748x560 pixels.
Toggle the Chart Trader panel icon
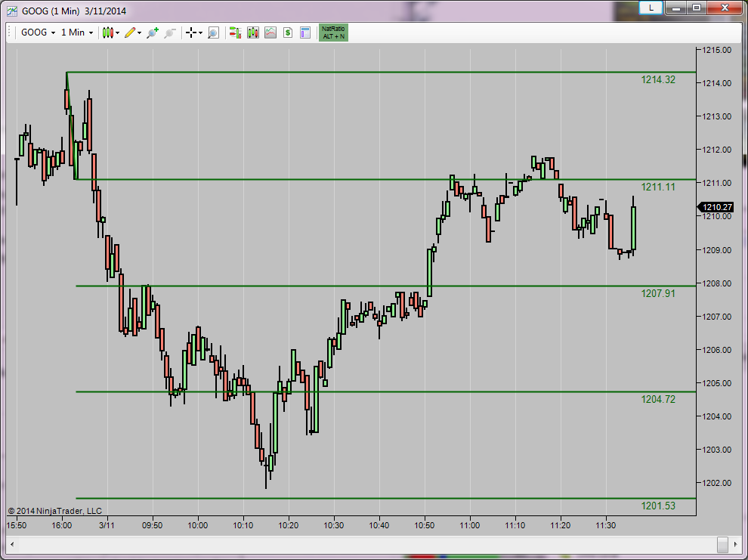click(x=235, y=32)
